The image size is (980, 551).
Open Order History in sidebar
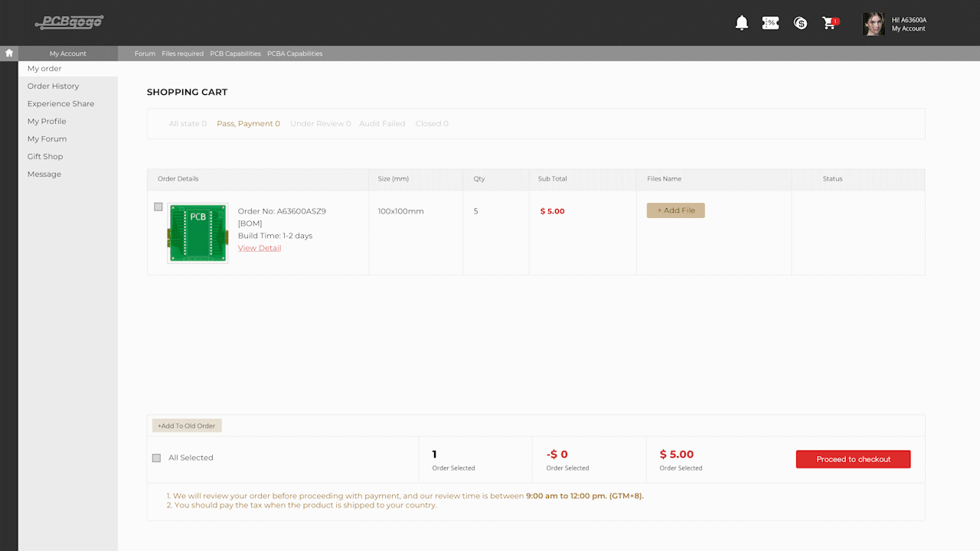click(x=53, y=86)
